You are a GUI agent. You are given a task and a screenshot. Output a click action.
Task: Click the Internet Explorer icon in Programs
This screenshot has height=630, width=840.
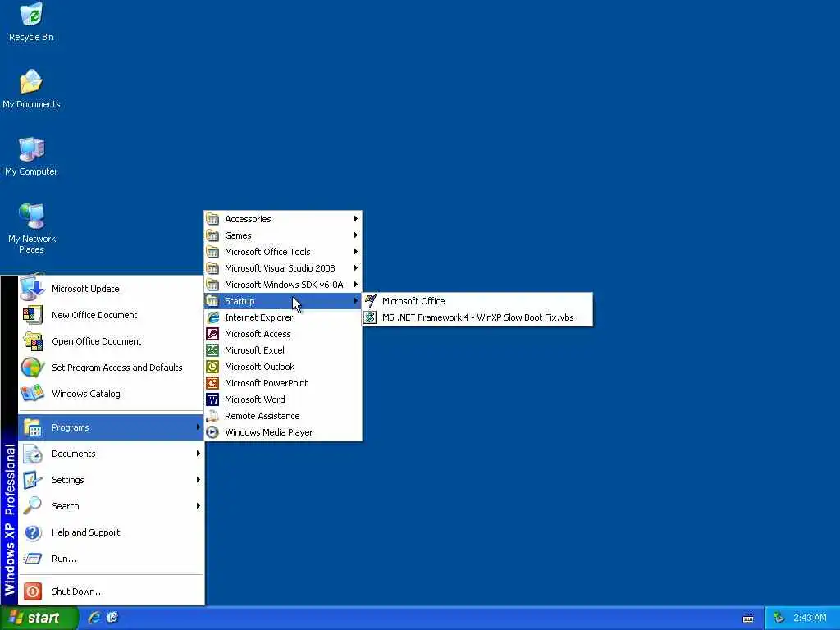pos(212,317)
